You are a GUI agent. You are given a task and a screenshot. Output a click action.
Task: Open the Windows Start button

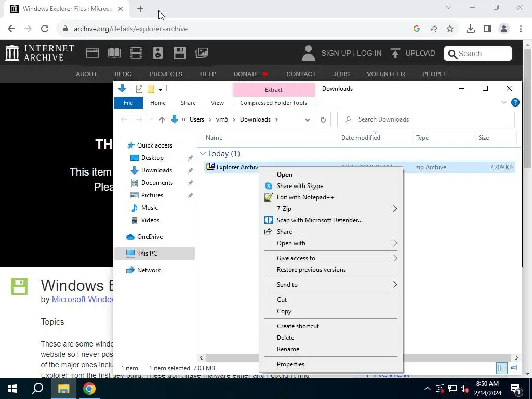point(12,389)
